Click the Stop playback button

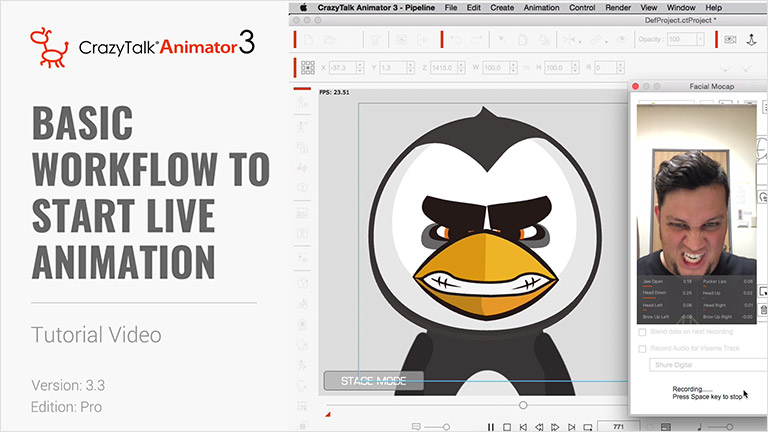[507, 427]
